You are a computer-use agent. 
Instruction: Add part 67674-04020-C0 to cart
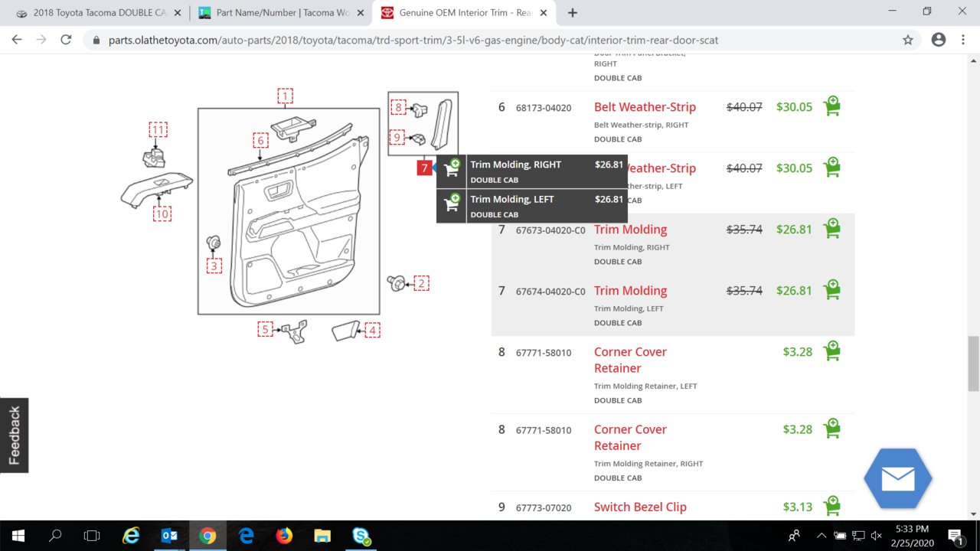pos(831,289)
